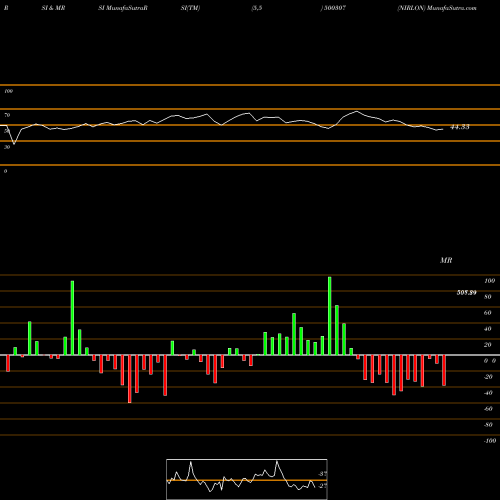This screenshot has height=500, width=500.
Task: Click the MR axis label 40
Action: (x=488, y=329)
